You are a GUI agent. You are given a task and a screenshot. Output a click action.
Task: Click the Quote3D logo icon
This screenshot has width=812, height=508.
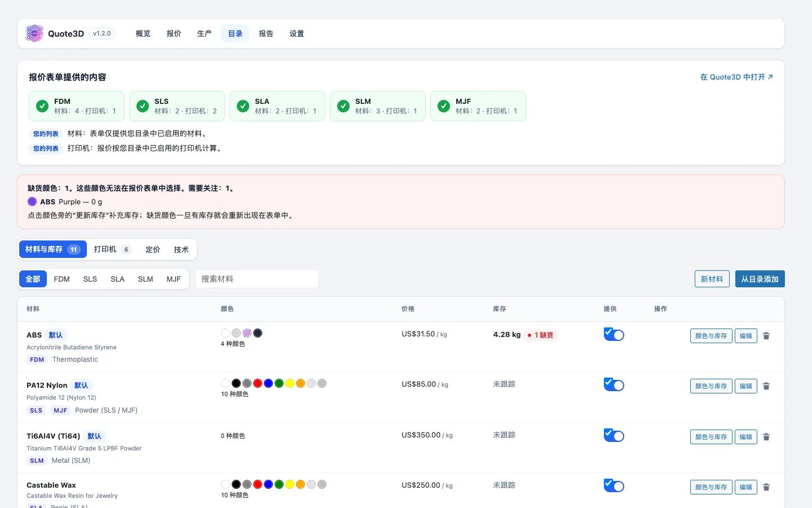(34, 33)
